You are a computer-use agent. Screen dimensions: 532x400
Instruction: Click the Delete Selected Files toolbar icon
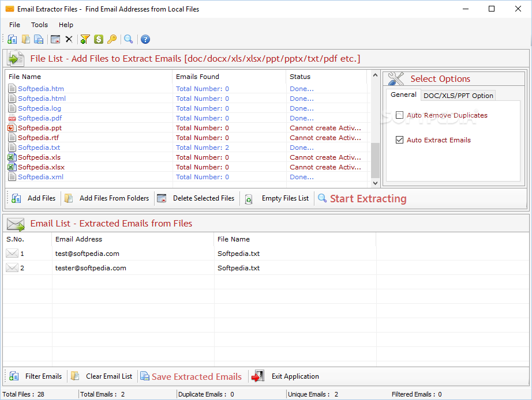[x=55, y=39]
